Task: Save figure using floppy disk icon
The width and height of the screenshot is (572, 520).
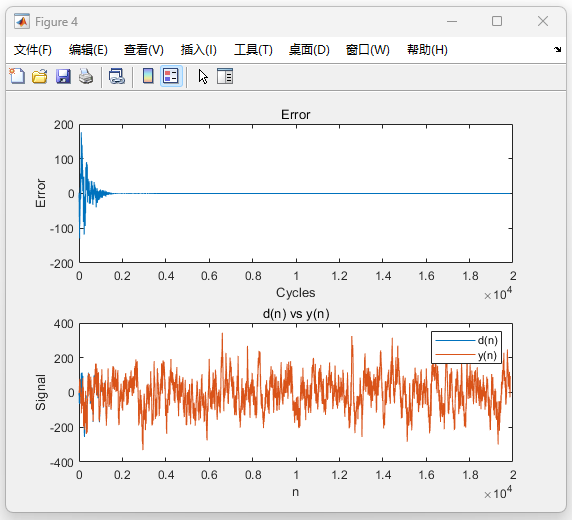Action: (x=63, y=76)
